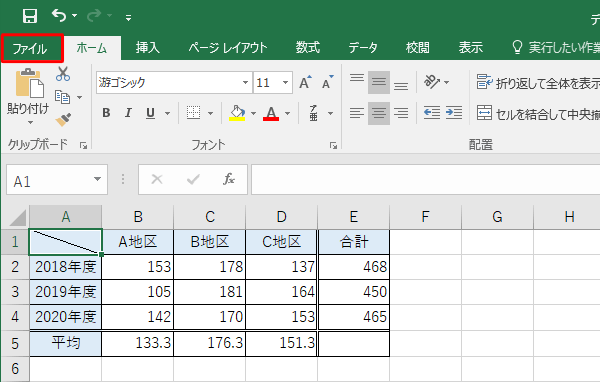This screenshot has height=382, width=600.
Task: Apply red font color A
Action: [x=271, y=113]
